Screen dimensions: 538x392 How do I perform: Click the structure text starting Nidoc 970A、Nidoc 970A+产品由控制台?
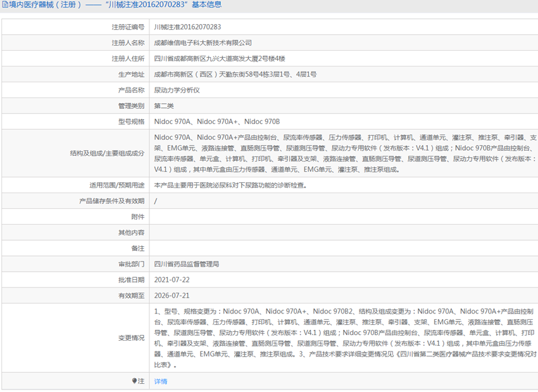pyautogui.click(x=345, y=153)
